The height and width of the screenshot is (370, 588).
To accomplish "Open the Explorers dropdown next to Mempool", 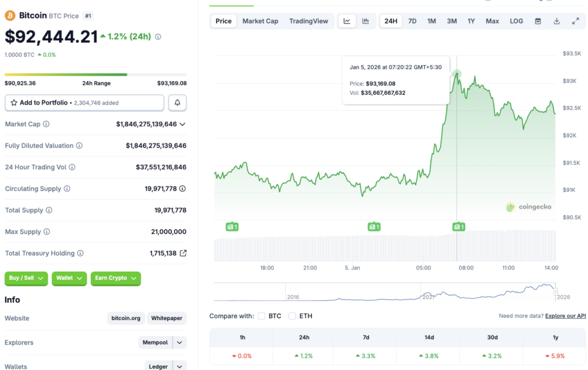I will (180, 342).
